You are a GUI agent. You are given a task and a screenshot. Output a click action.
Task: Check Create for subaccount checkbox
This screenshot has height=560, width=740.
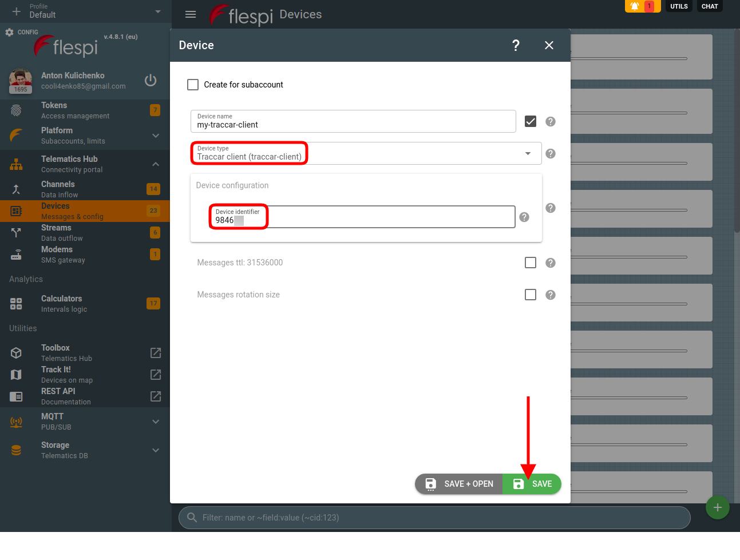tap(193, 85)
